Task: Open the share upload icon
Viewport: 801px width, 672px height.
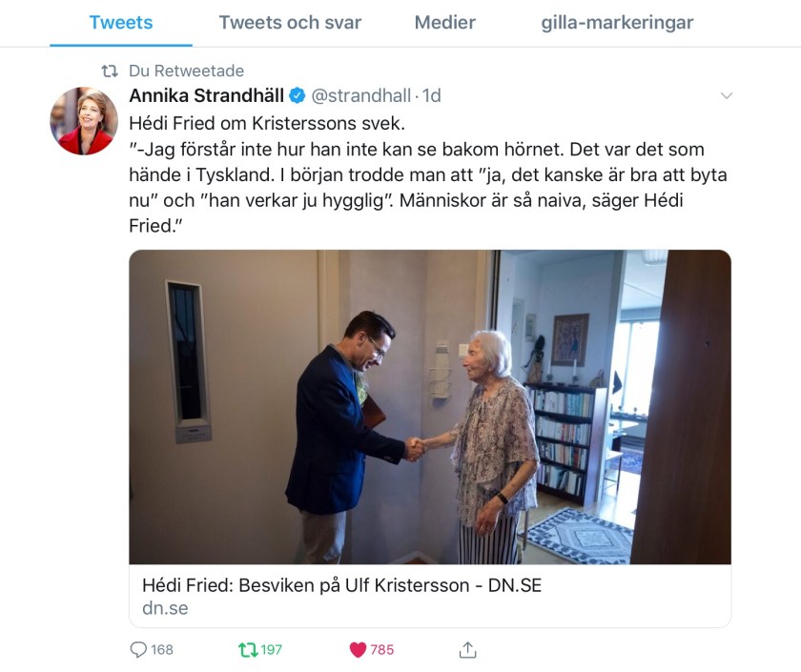Action: 467,649
